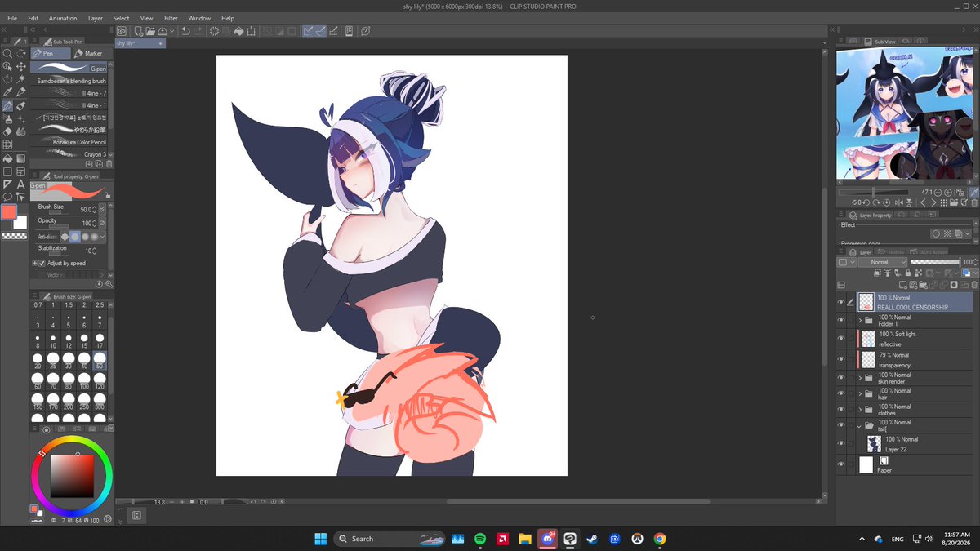Click the New file icon in command bar
The image size is (980, 551).
click(139, 31)
